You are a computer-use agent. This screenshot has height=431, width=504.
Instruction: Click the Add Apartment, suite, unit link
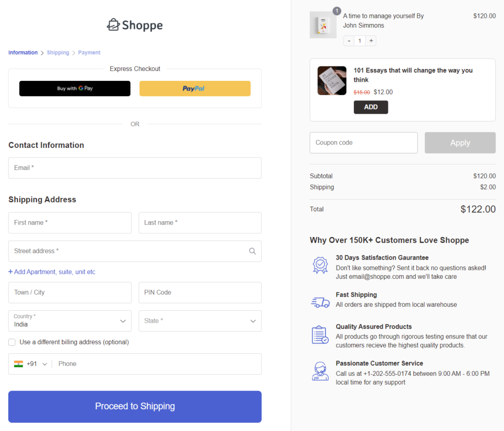click(52, 271)
